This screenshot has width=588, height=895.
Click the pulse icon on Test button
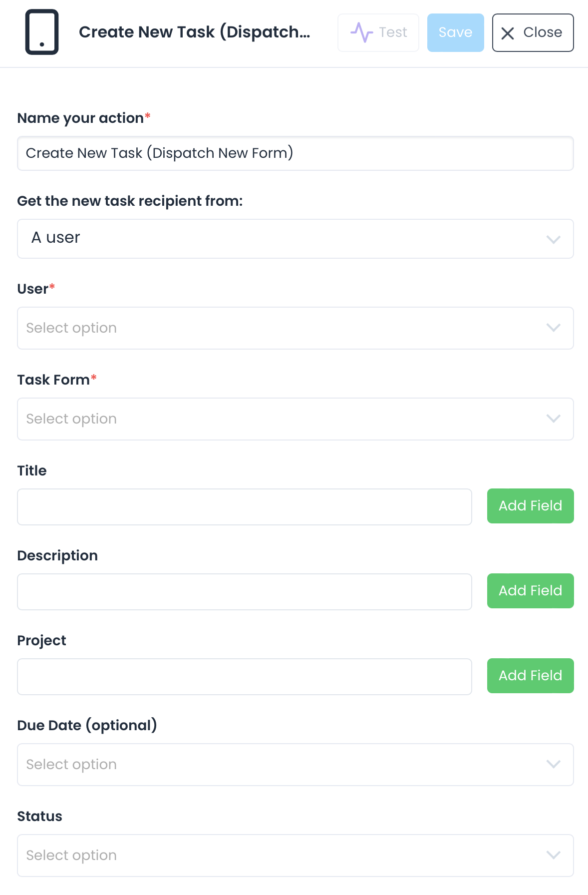point(361,32)
